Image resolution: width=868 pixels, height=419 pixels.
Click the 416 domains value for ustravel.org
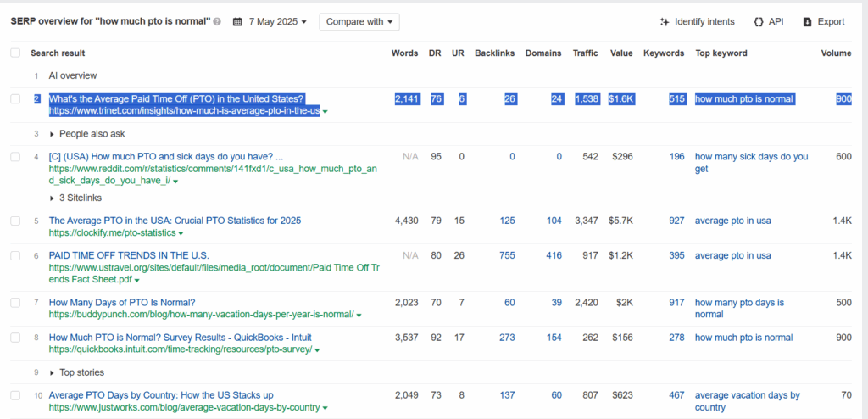(x=554, y=255)
